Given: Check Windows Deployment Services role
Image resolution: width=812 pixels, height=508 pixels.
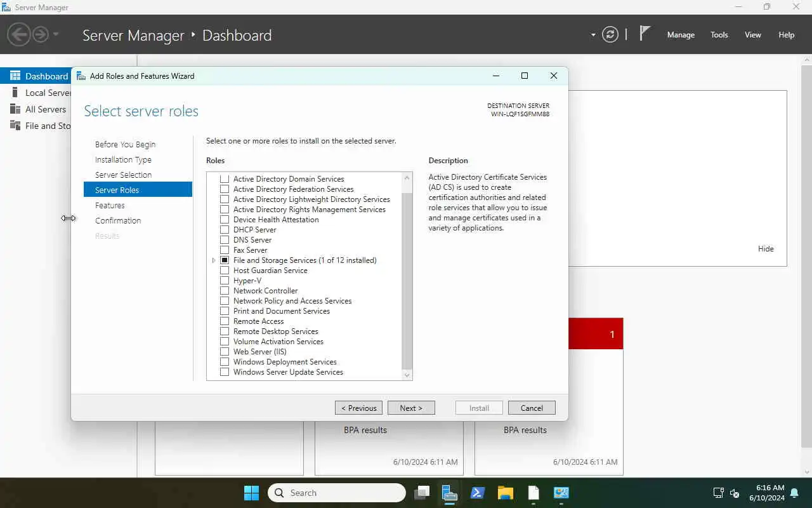Looking at the screenshot, I should pyautogui.click(x=225, y=362).
